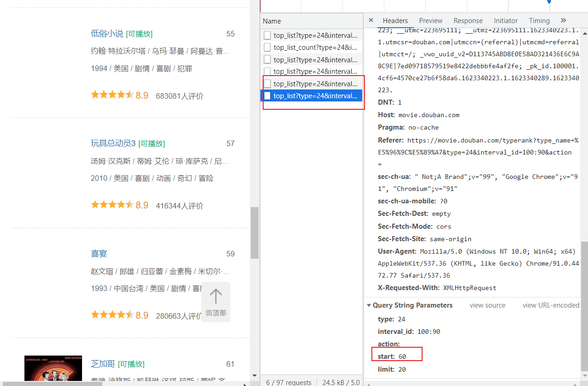Click the limit parameter value 20
588x386 pixels.
[402, 369]
